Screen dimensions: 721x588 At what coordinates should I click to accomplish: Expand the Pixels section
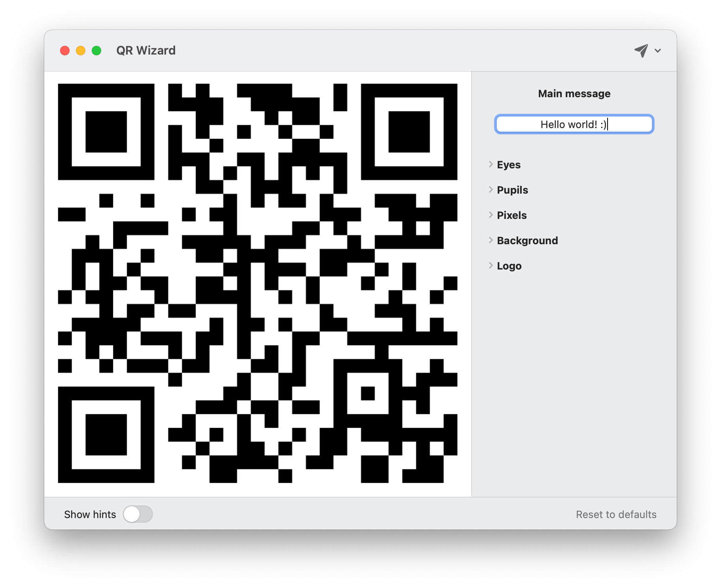click(511, 215)
